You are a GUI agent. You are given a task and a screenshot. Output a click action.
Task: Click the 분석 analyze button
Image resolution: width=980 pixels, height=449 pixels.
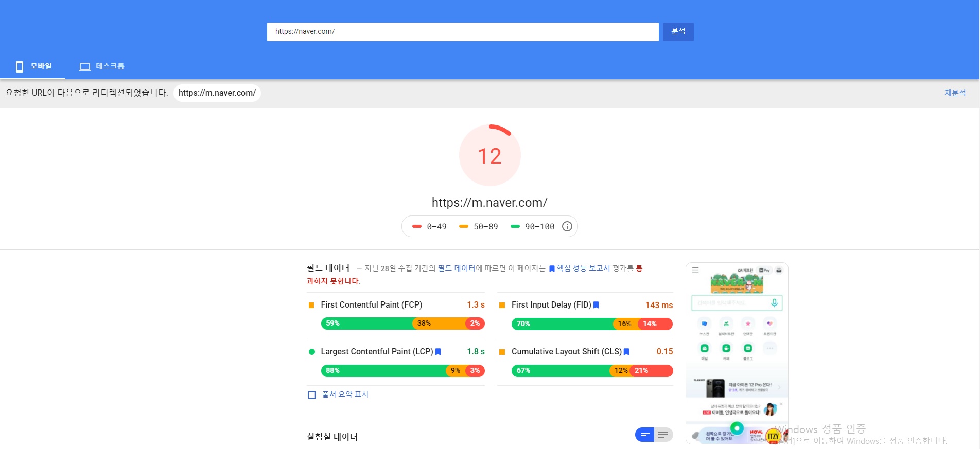678,31
